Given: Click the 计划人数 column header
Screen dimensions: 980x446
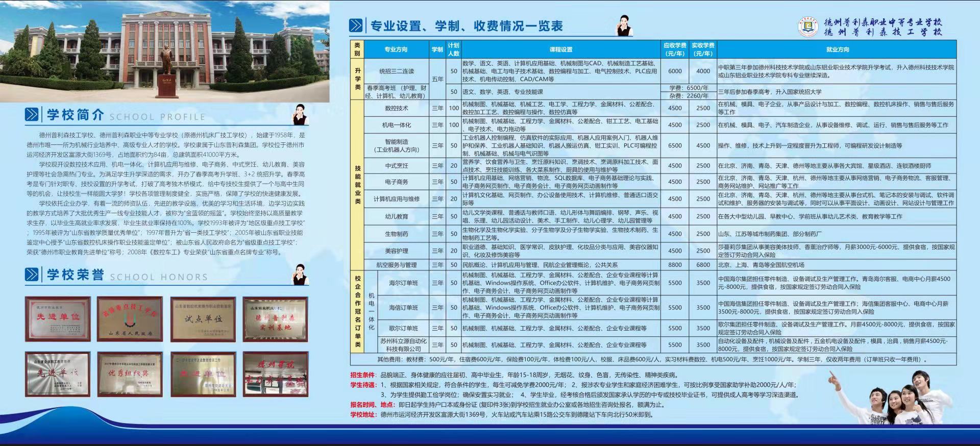Looking at the screenshot, I should tap(453, 49).
